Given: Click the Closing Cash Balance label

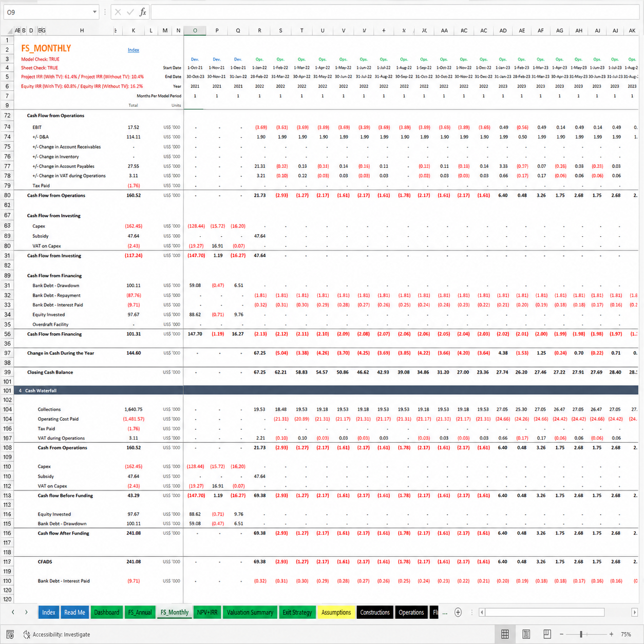Looking at the screenshot, I should pyautogui.click(x=50, y=372).
